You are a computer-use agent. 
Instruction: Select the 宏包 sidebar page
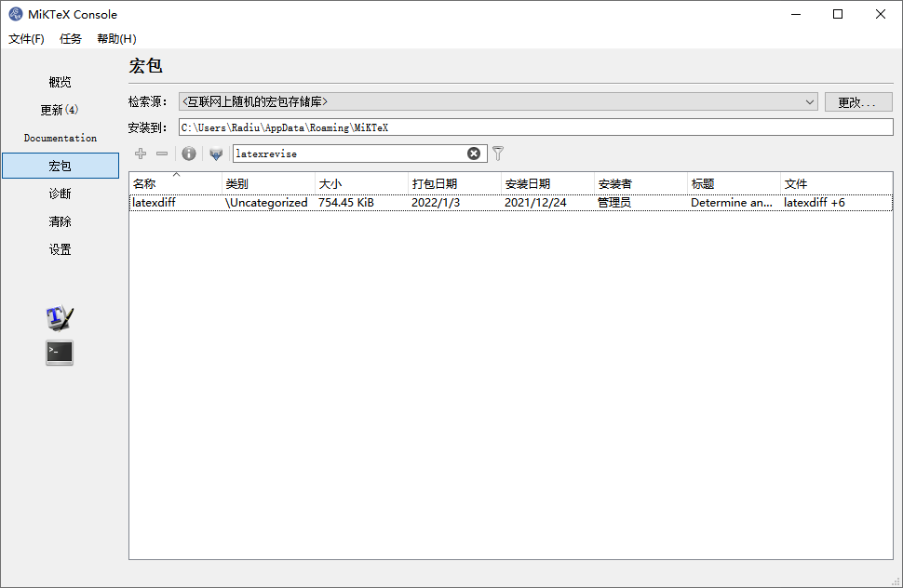click(x=60, y=166)
